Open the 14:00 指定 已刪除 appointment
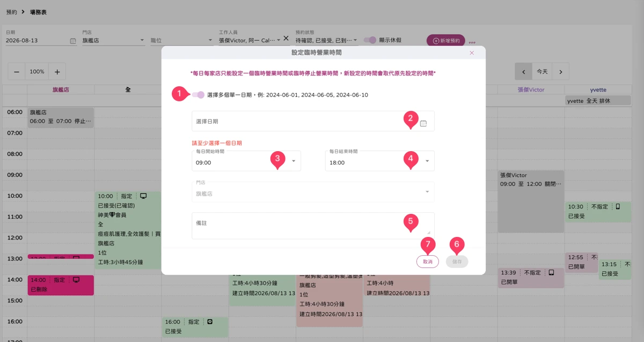This screenshot has height=342, width=644. (x=61, y=285)
